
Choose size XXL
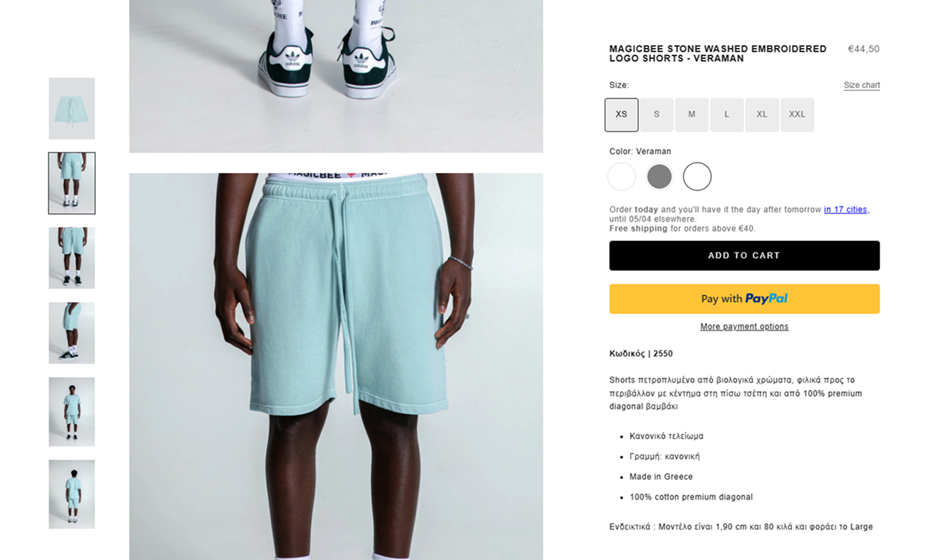tap(797, 115)
